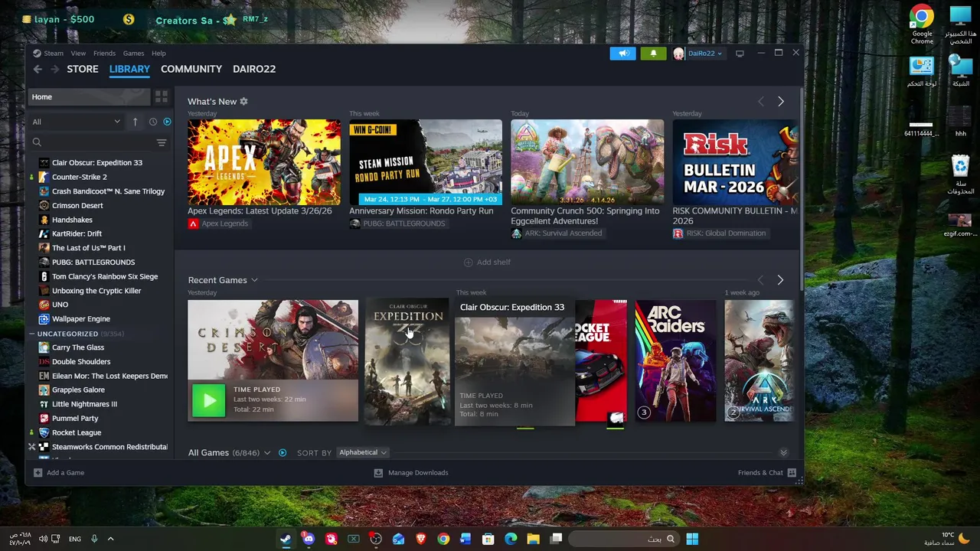This screenshot has width=980, height=551.
Task: Toggle ready-to-play filter next to All Games
Action: [283, 453]
